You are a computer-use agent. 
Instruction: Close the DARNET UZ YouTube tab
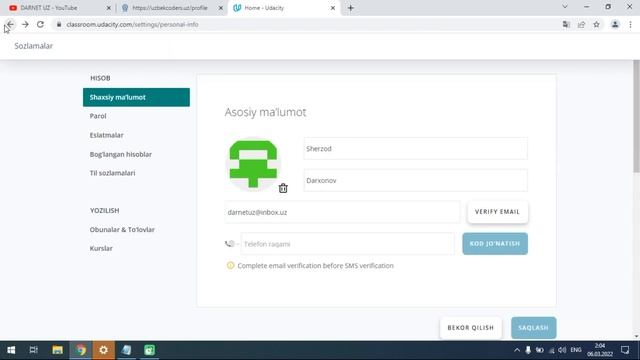pyautogui.click(x=109, y=8)
